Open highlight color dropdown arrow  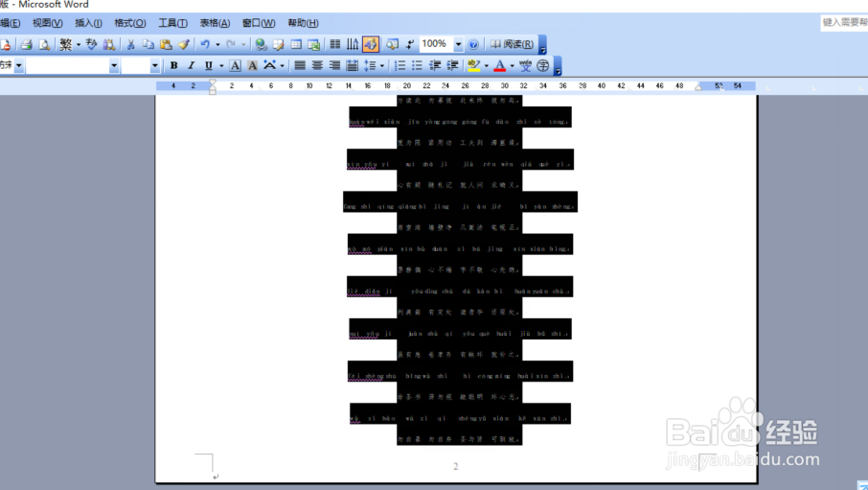click(486, 65)
